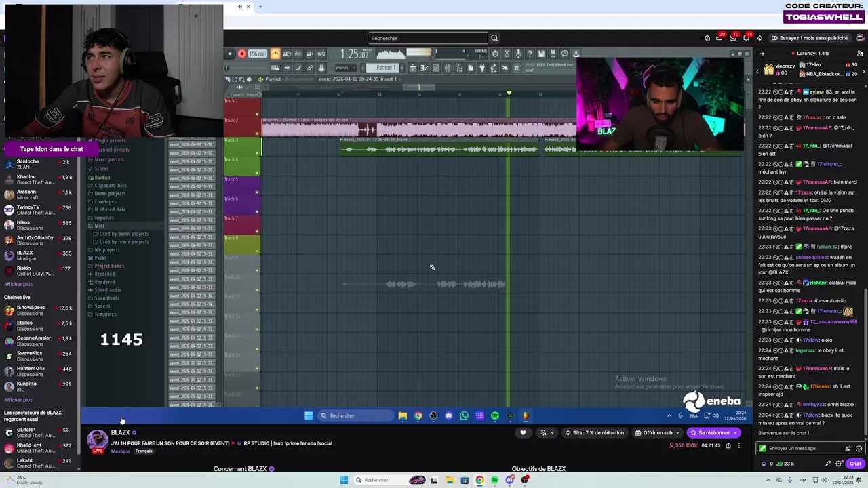
Task: Save the project with the floppy icon
Action: click(x=541, y=54)
